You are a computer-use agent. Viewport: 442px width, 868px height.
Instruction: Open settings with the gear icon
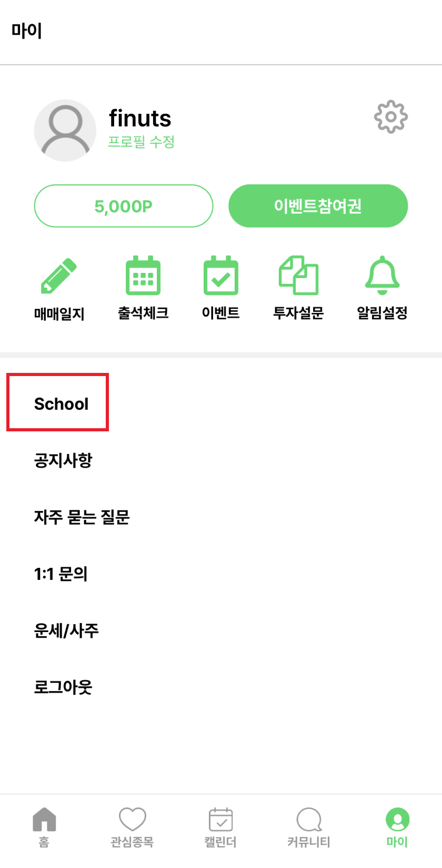coord(391,116)
